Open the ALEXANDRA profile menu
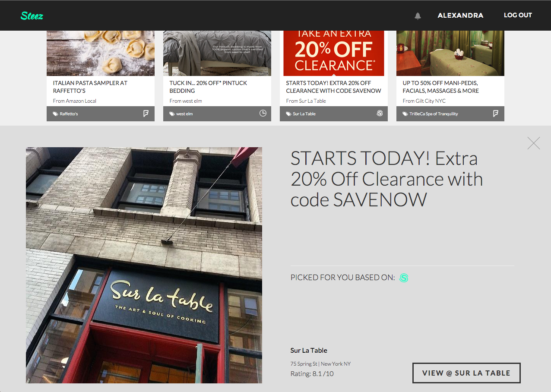 [460, 16]
